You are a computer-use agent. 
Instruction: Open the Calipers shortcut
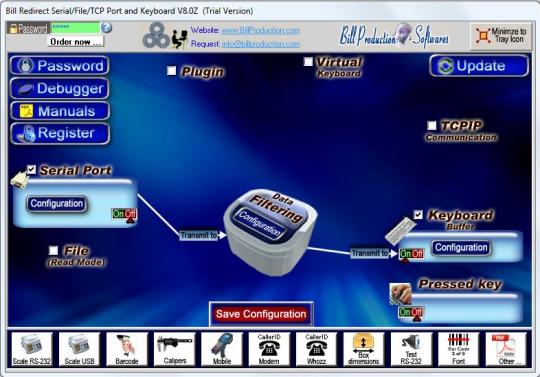[174, 349]
